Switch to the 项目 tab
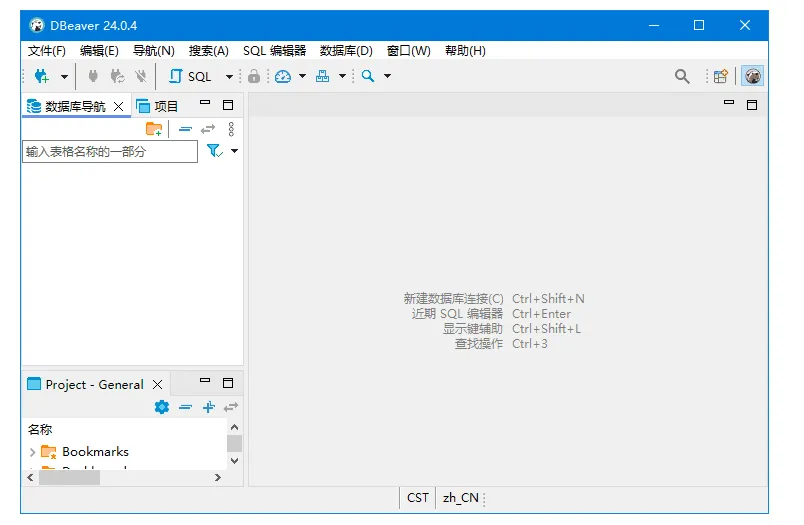 pyautogui.click(x=157, y=106)
